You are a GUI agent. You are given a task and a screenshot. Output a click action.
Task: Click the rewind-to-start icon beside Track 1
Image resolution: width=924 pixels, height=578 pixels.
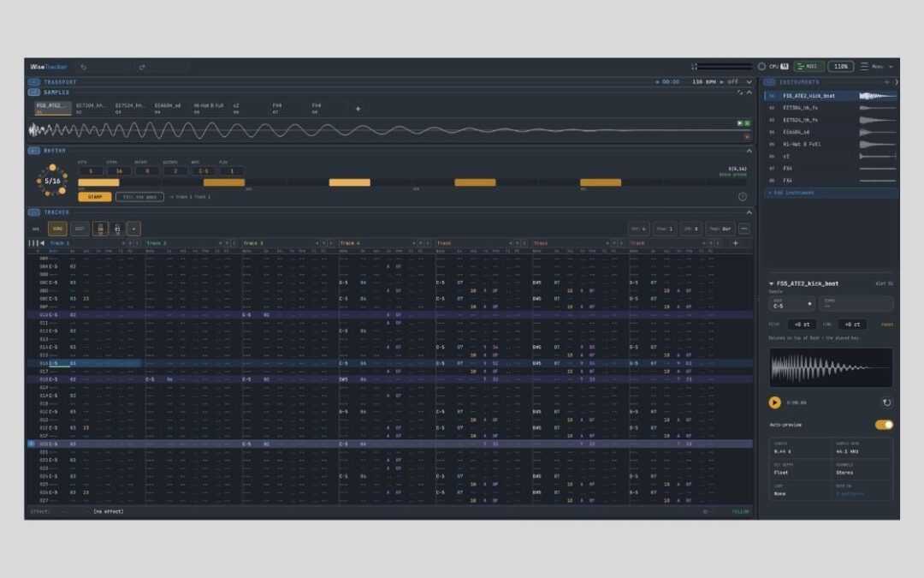42,243
